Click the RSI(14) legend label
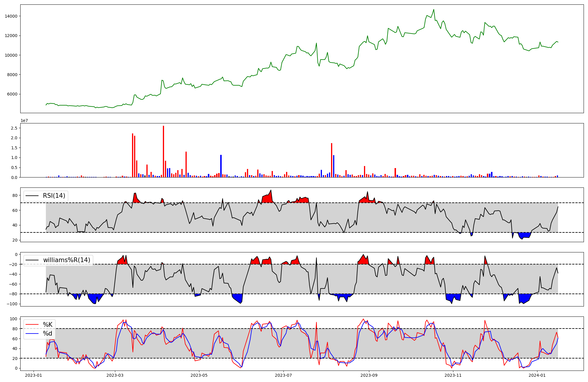This screenshot has height=382, width=588. pos(54,196)
